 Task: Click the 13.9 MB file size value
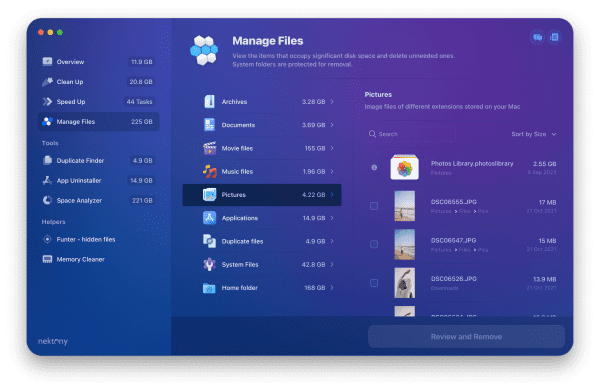545,279
